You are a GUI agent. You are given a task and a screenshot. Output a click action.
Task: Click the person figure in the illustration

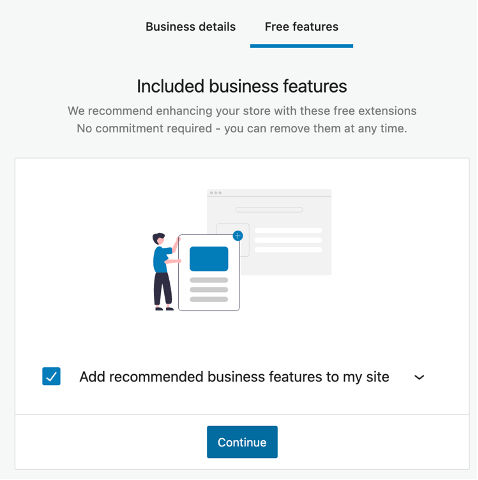click(165, 272)
